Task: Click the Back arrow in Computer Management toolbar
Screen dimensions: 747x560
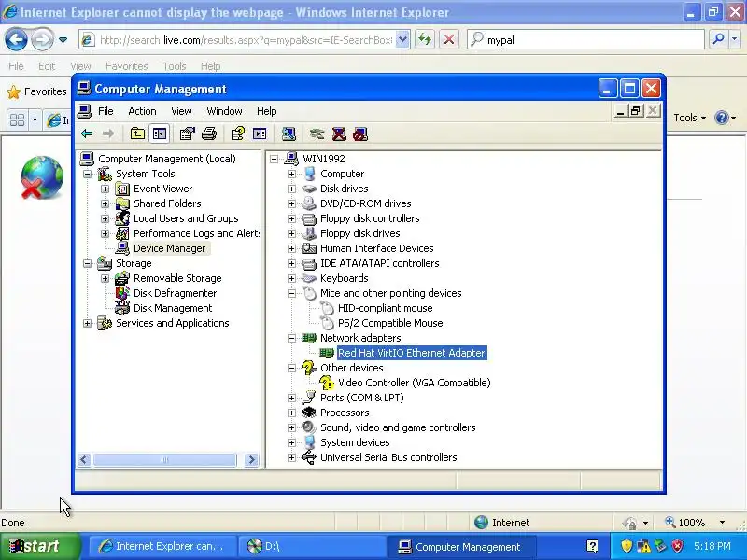Action: click(x=87, y=133)
